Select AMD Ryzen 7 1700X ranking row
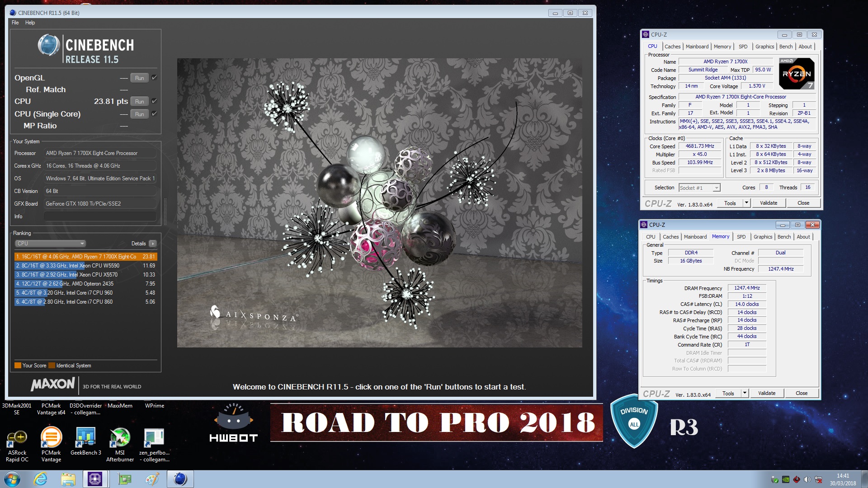The width and height of the screenshot is (868, 488). pos(85,257)
